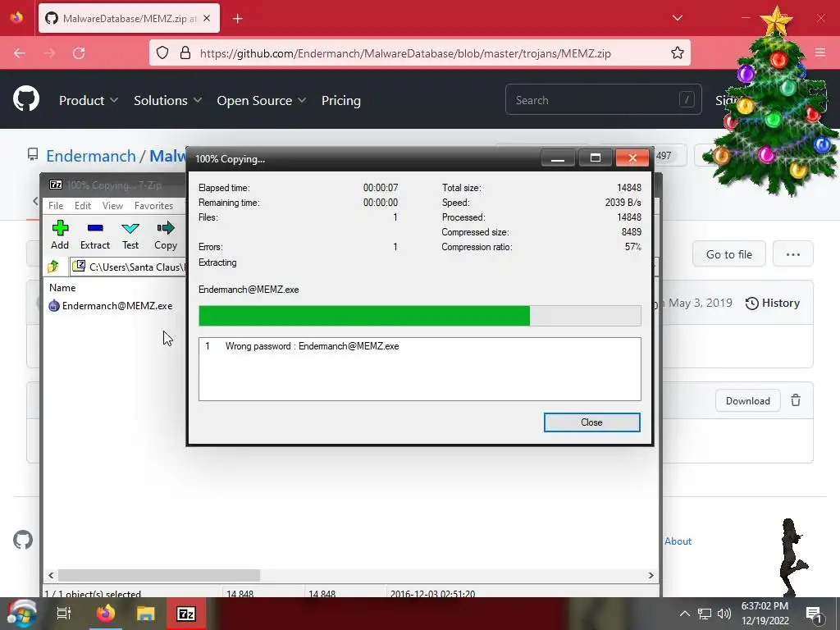Open the notification center icon

pos(814,614)
